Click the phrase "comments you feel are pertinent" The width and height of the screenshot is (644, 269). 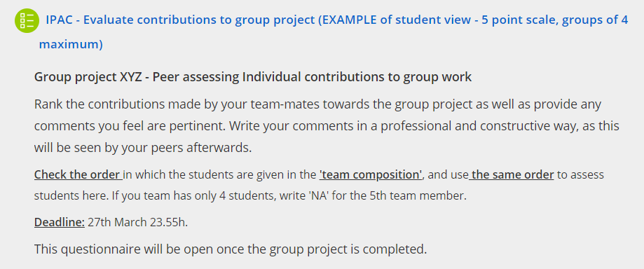click(x=128, y=126)
